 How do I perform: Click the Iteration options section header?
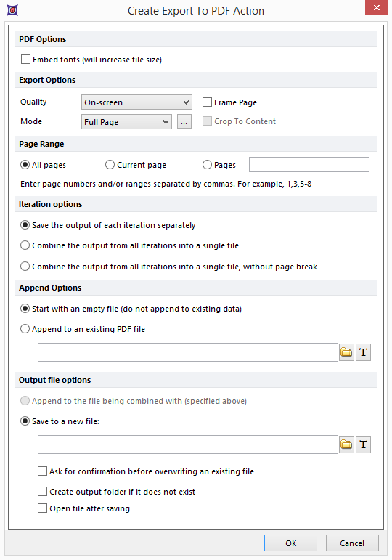196,204
